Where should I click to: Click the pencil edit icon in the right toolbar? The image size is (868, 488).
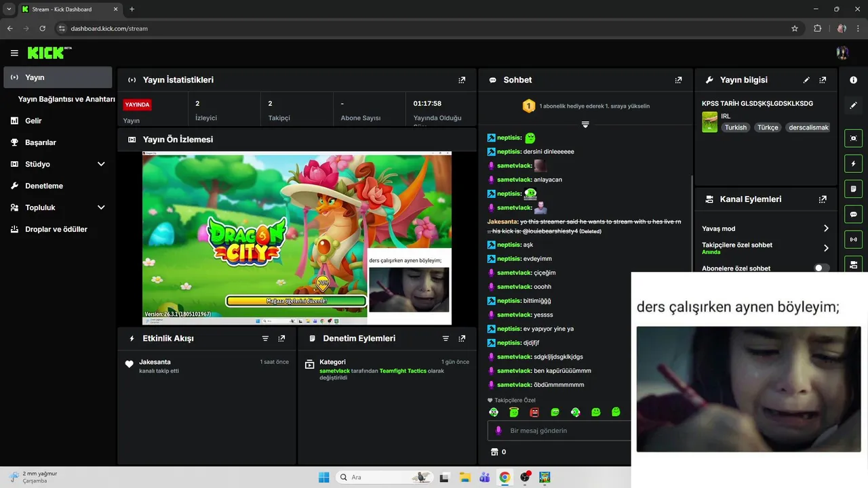pyautogui.click(x=853, y=106)
